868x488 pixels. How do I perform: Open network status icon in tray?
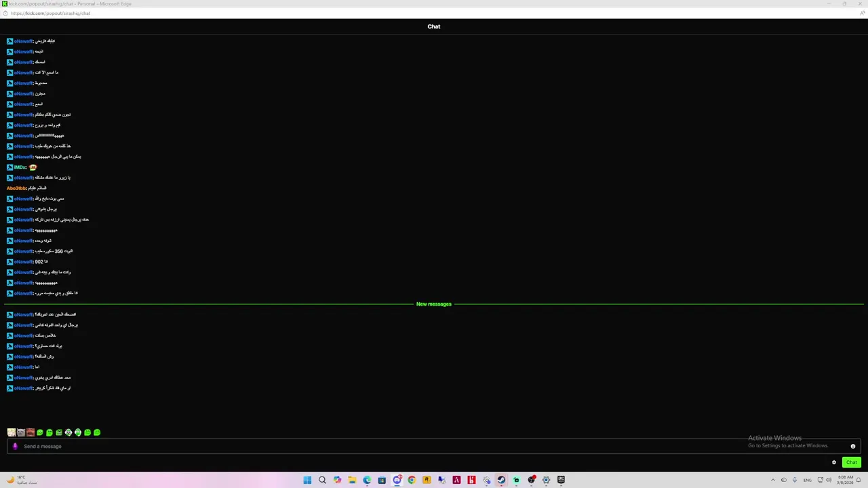coord(820,480)
